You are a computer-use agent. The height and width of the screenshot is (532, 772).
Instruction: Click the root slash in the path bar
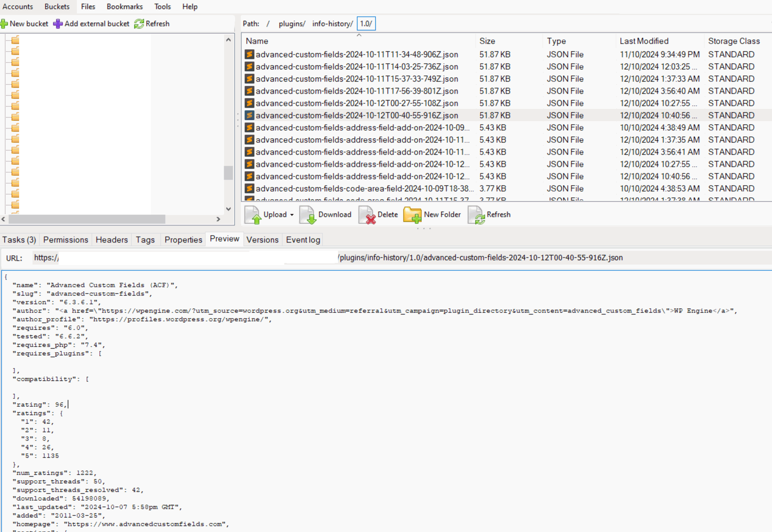pyautogui.click(x=268, y=24)
